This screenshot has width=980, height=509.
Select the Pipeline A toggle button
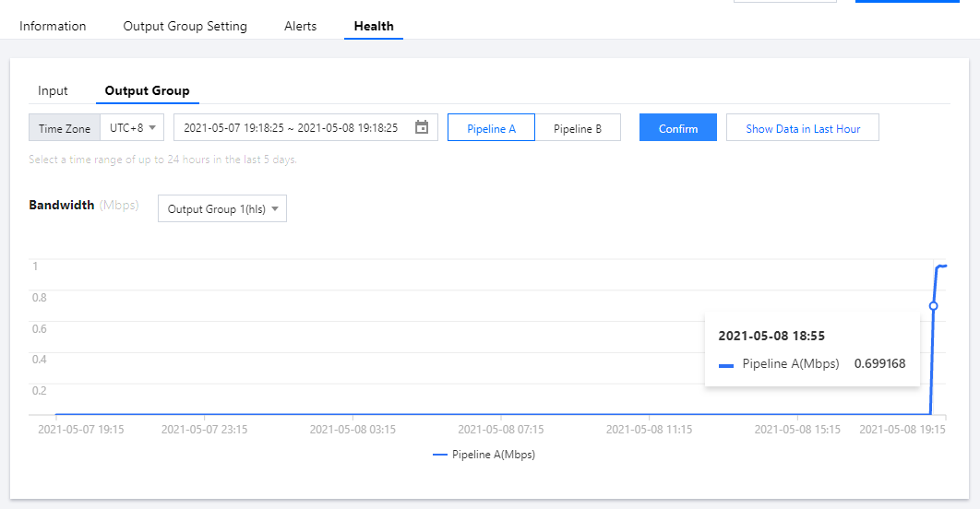[x=491, y=128]
